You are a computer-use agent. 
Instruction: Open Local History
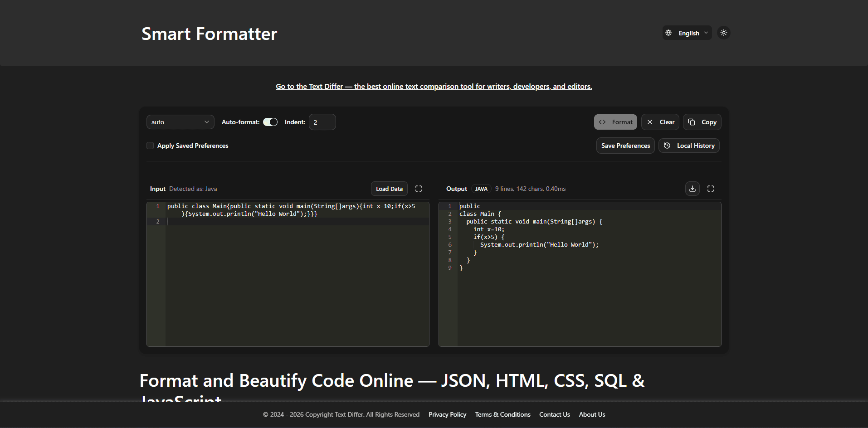click(x=689, y=146)
